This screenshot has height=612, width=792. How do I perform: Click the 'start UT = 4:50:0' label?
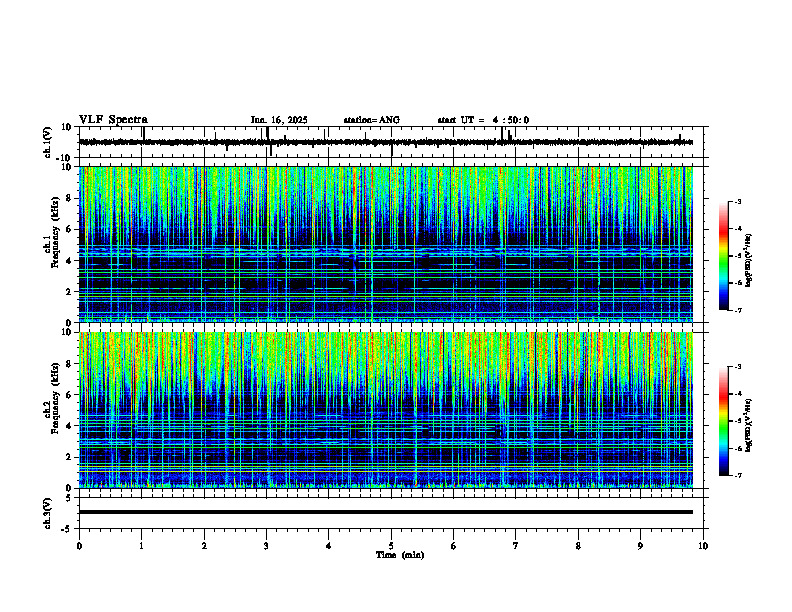click(483, 120)
